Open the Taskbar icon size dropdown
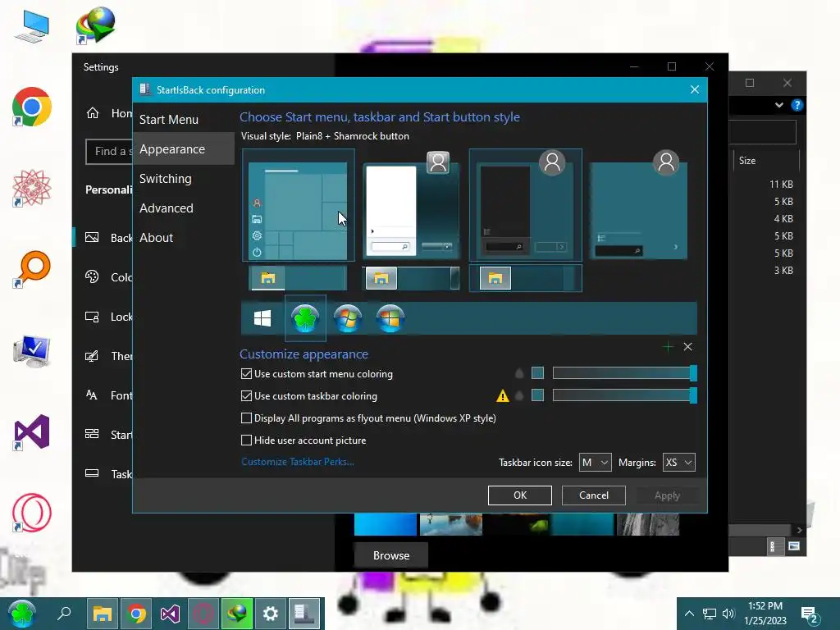This screenshot has height=630, width=840. (x=596, y=463)
